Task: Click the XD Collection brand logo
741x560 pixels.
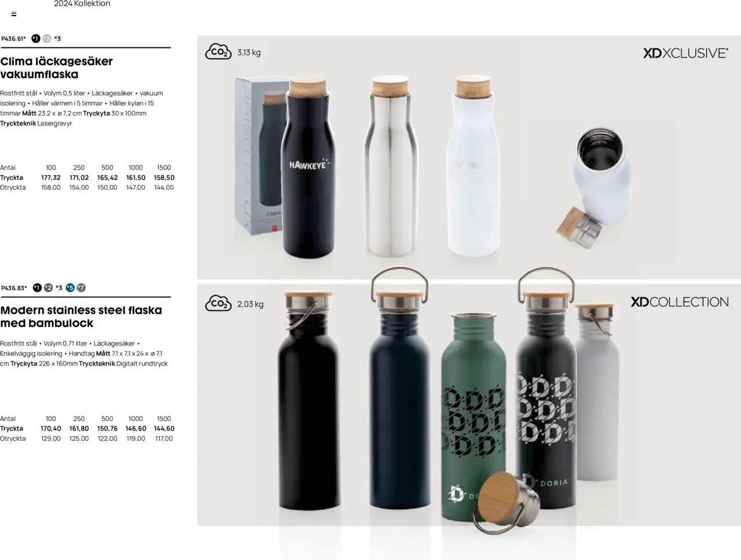Action: [x=680, y=302]
